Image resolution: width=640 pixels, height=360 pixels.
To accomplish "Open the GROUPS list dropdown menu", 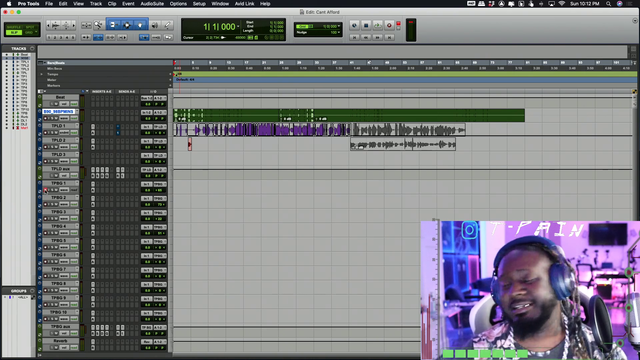I will pyautogui.click(x=32, y=291).
